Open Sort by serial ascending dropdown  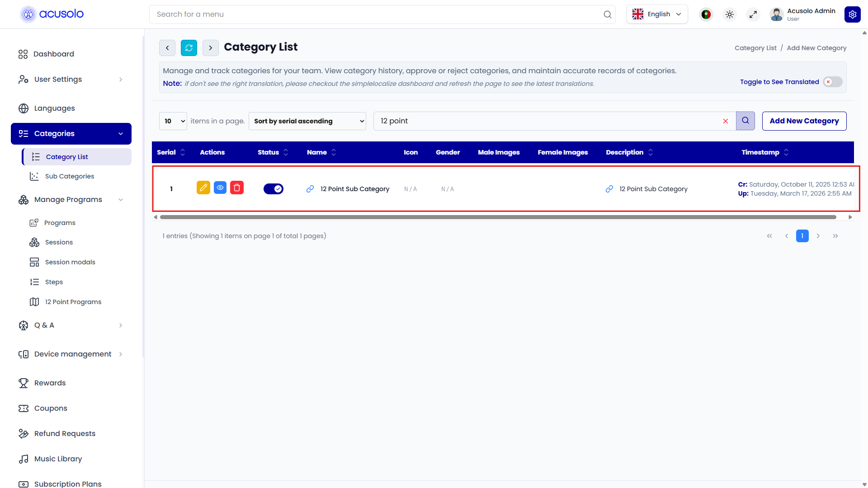pos(307,121)
